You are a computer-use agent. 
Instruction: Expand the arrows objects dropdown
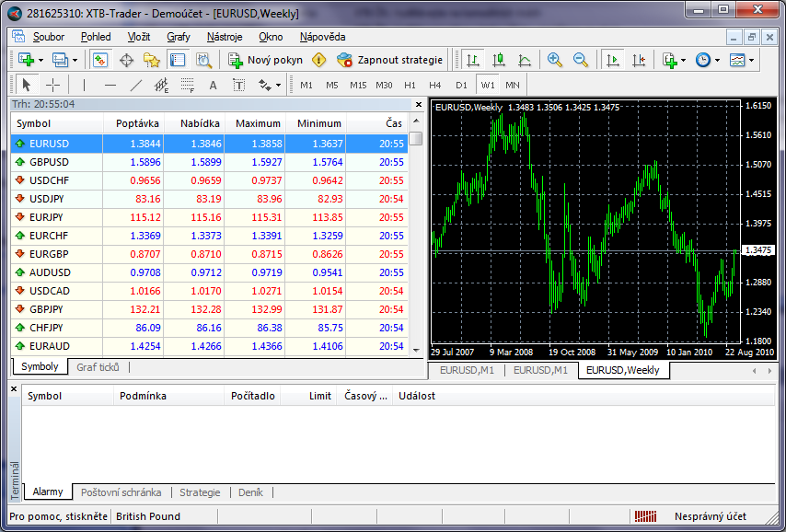coord(278,86)
